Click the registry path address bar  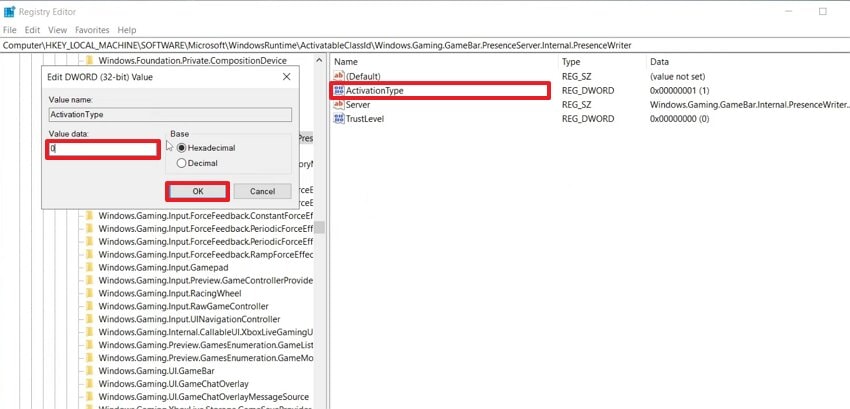pos(425,46)
